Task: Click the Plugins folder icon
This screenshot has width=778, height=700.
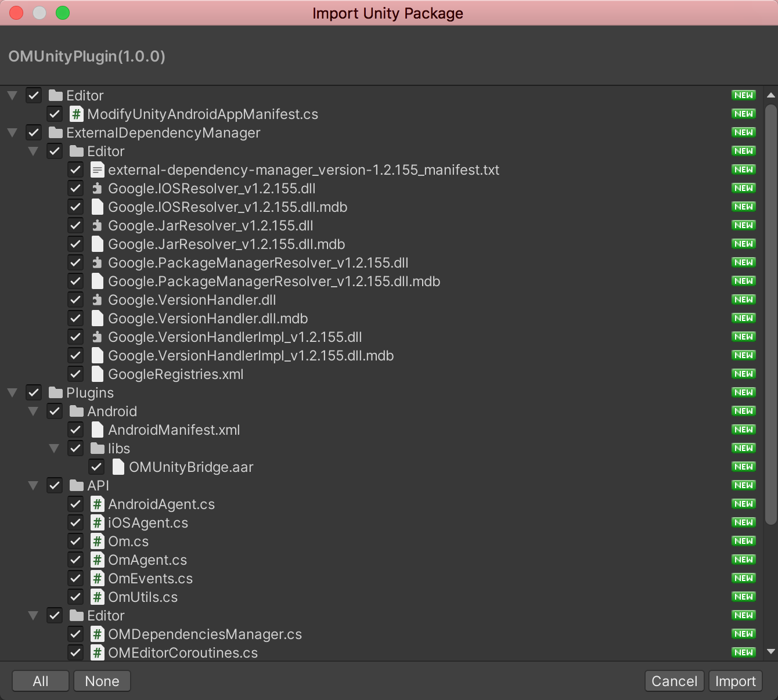Action: coord(56,393)
